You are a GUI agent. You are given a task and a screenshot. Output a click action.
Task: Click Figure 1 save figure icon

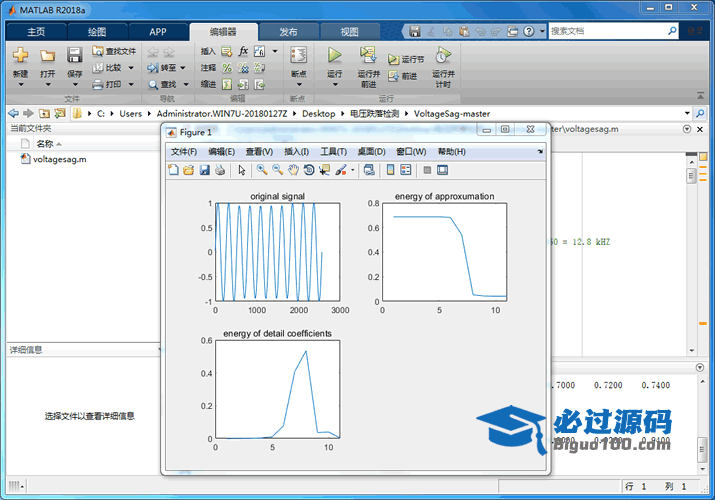[204, 170]
